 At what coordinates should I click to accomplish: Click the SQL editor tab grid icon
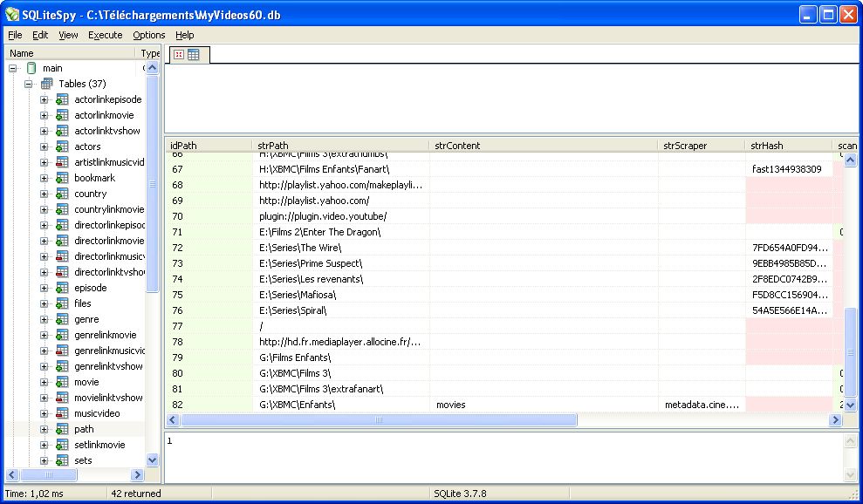coord(193,54)
